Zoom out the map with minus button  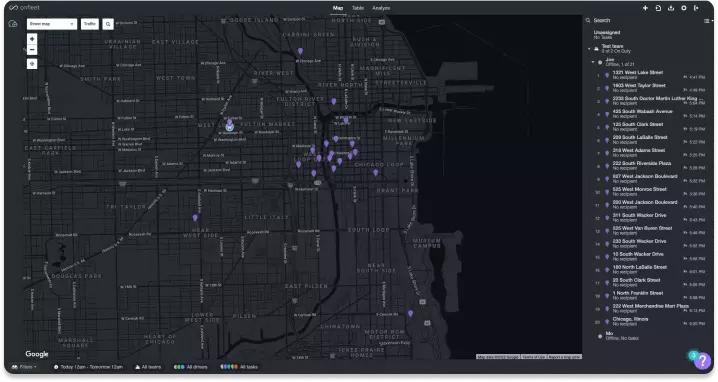pos(32,50)
